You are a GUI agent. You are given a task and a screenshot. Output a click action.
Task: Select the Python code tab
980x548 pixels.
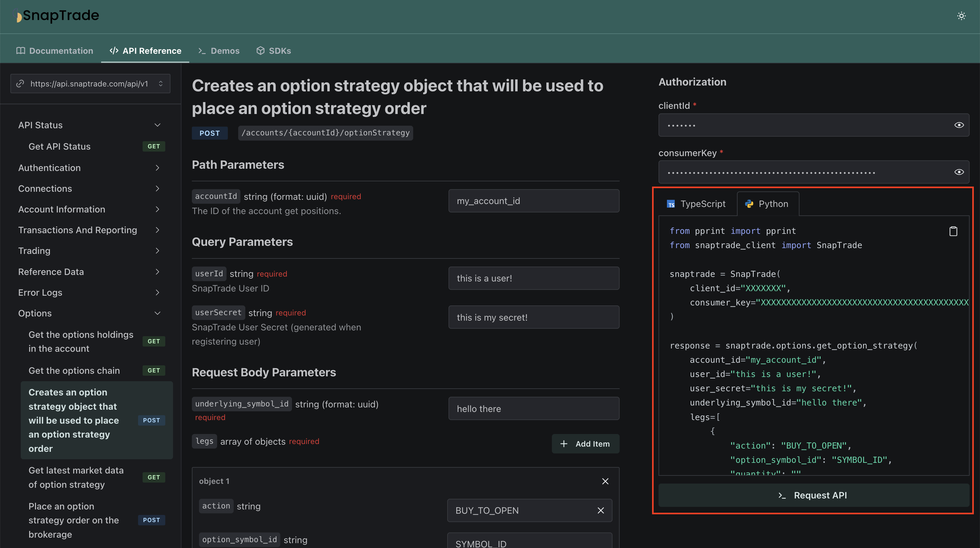point(767,204)
